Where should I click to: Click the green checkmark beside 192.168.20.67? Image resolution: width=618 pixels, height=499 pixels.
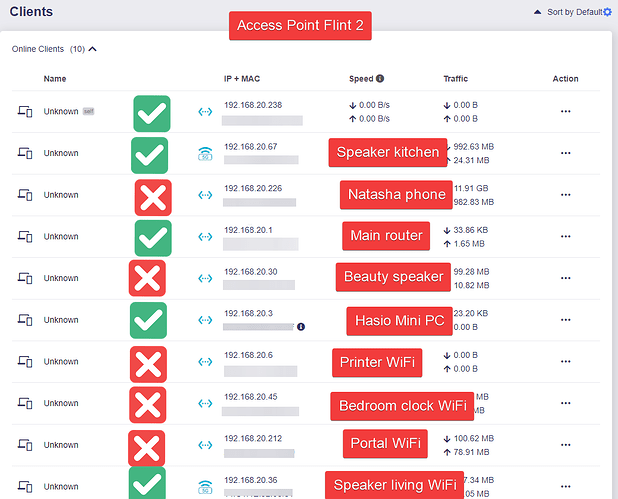click(150, 155)
